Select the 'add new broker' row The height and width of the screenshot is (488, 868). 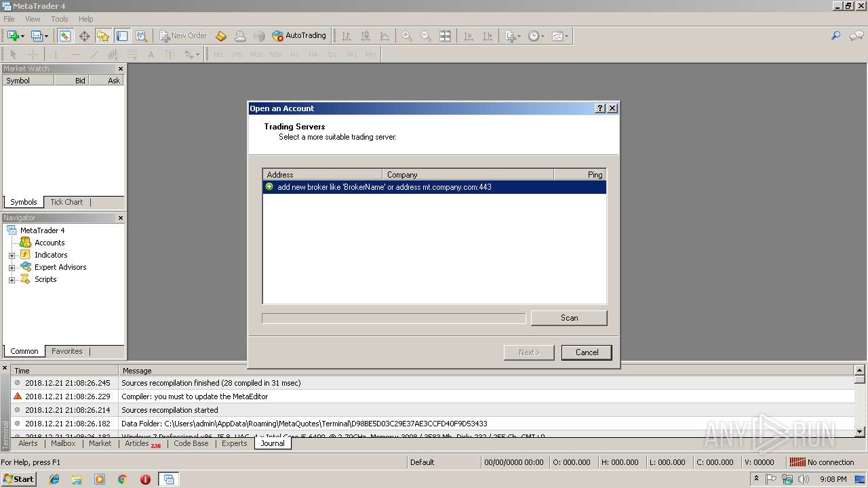pyautogui.click(x=434, y=187)
